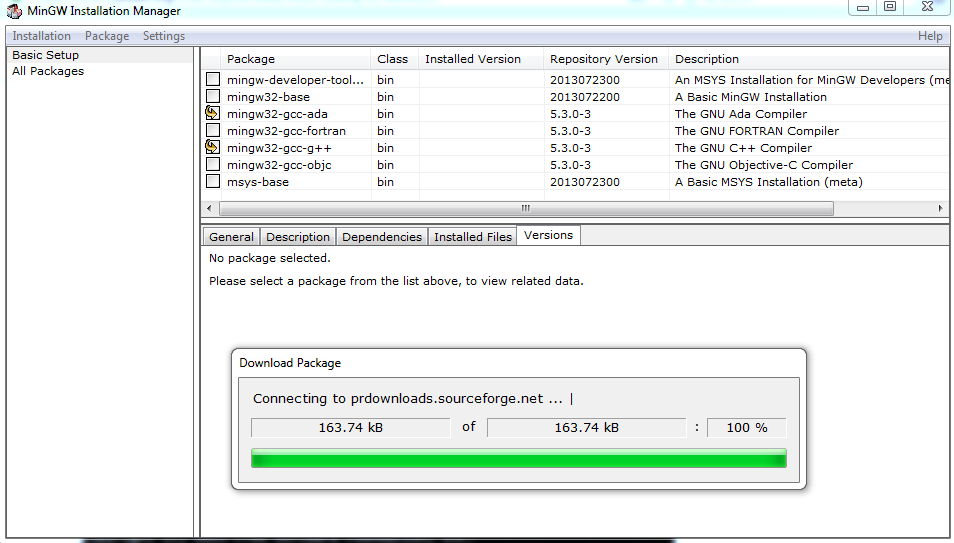
Task: Click the left arrow of horizontal scrollbar
Action: [x=209, y=208]
